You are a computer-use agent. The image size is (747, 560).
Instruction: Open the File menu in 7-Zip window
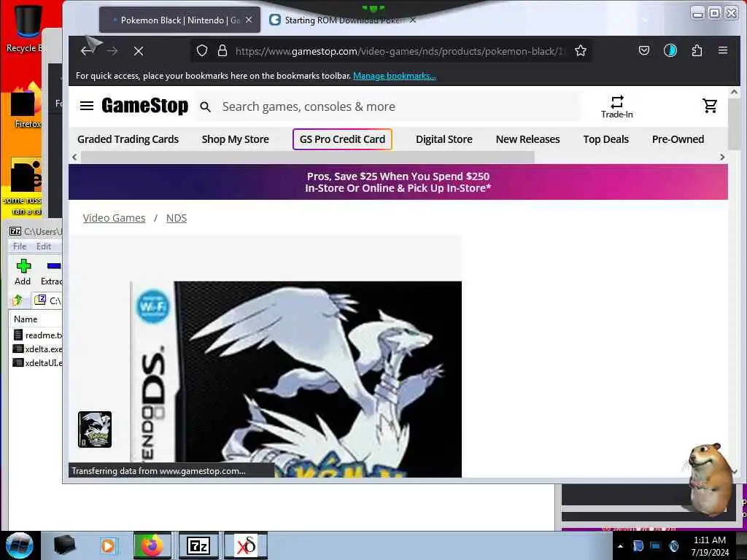pyautogui.click(x=20, y=246)
